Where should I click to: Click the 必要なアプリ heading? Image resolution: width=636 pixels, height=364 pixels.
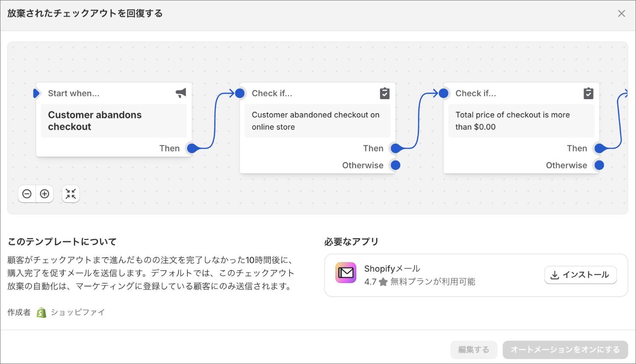[351, 242]
